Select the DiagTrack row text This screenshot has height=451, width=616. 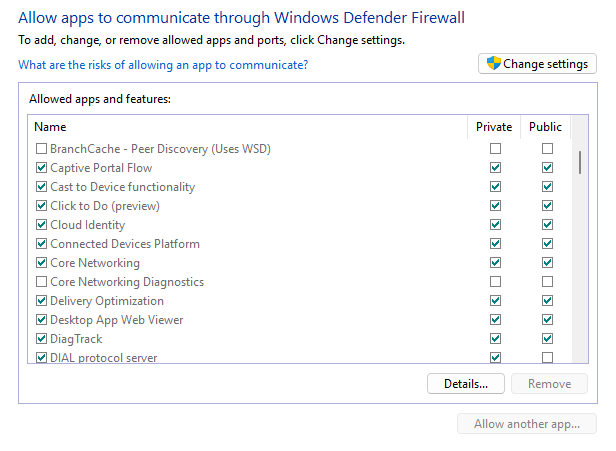click(76, 339)
